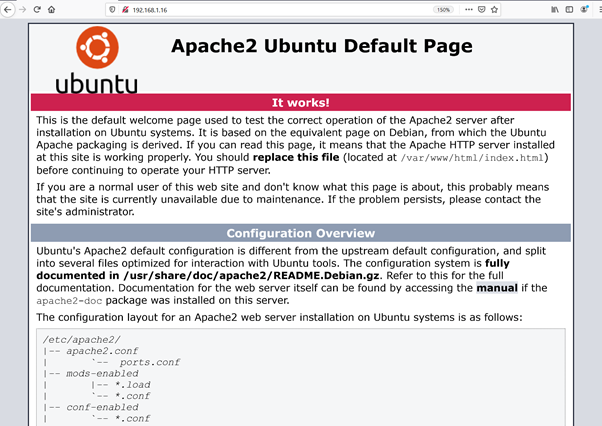Click the Forward navigation arrow
602x426 pixels.
(x=22, y=9)
